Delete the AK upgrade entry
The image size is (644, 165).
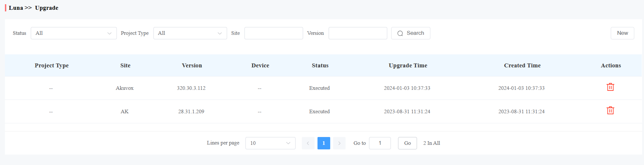pyautogui.click(x=610, y=111)
